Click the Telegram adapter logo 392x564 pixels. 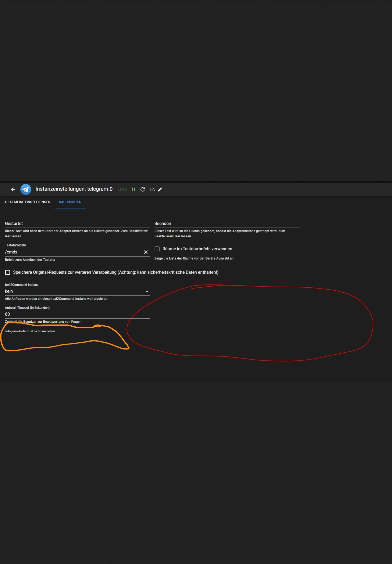pyautogui.click(x=25, y=189)
